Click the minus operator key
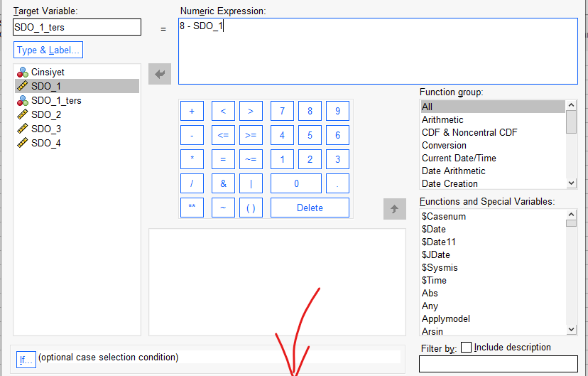Screen dimensions: 588x376 click(x=192, y=135)
